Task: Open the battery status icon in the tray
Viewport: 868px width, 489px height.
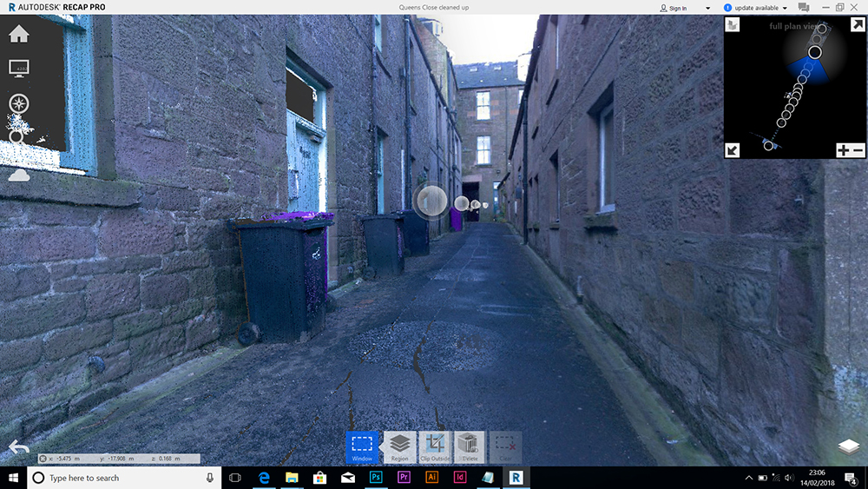Action: (762, 478)
